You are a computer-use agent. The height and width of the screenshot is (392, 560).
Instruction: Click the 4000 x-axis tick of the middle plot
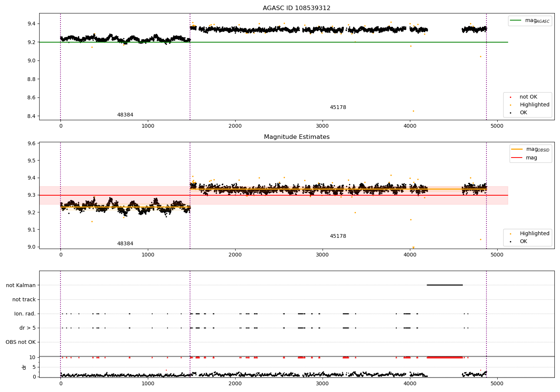pos(410,255)
